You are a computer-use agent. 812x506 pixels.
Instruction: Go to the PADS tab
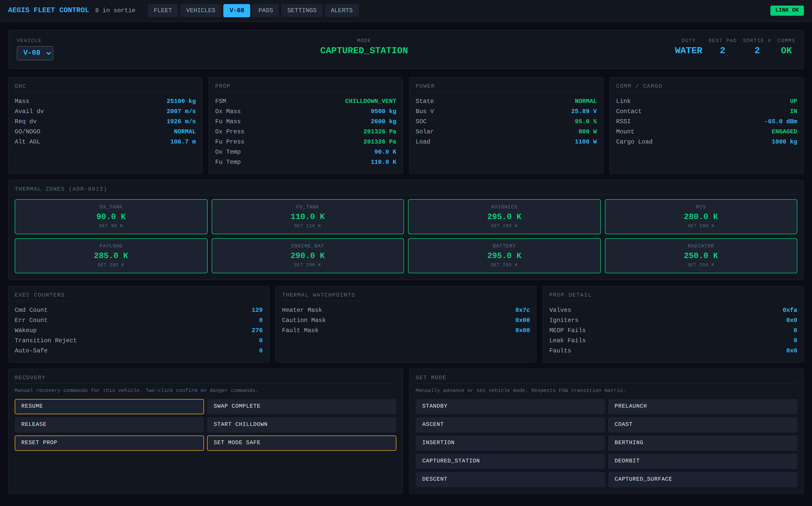[x=266, y=10]
